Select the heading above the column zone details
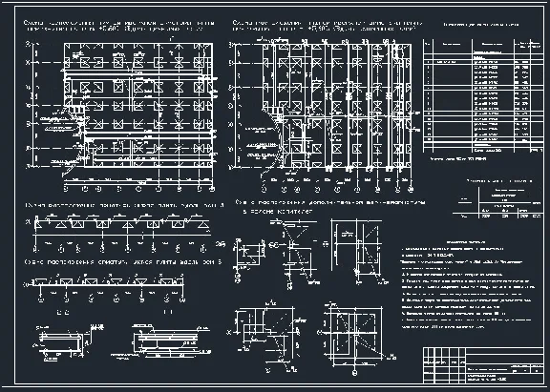The image size is (550, 392). pos(329,207)
